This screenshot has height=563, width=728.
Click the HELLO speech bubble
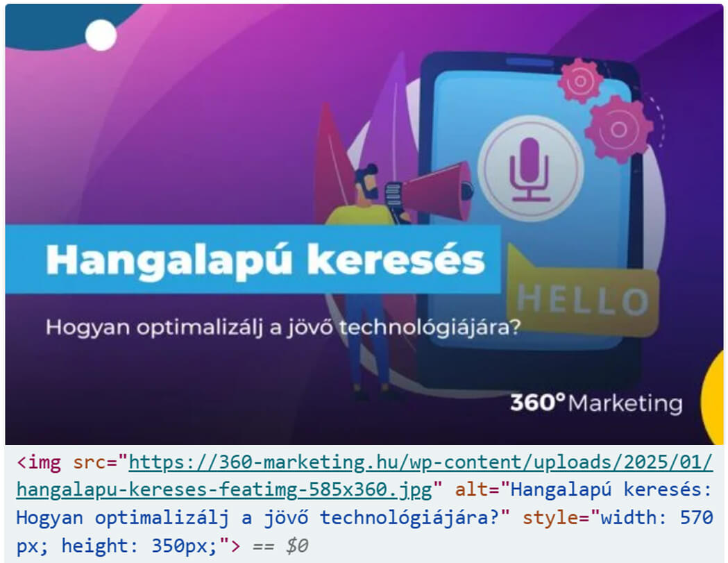tap(583, 292)
